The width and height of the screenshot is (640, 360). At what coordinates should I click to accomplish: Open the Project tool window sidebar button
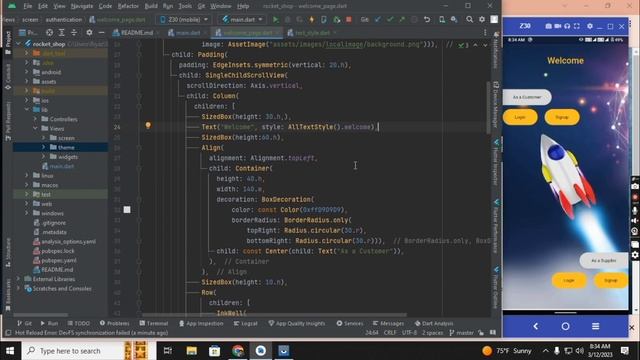pyautogui.click(x=8, y=42)
